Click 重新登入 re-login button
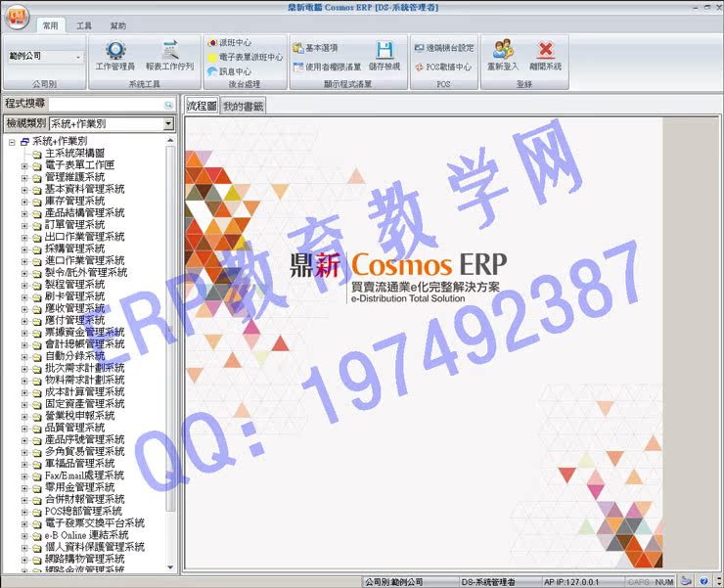 503,55
